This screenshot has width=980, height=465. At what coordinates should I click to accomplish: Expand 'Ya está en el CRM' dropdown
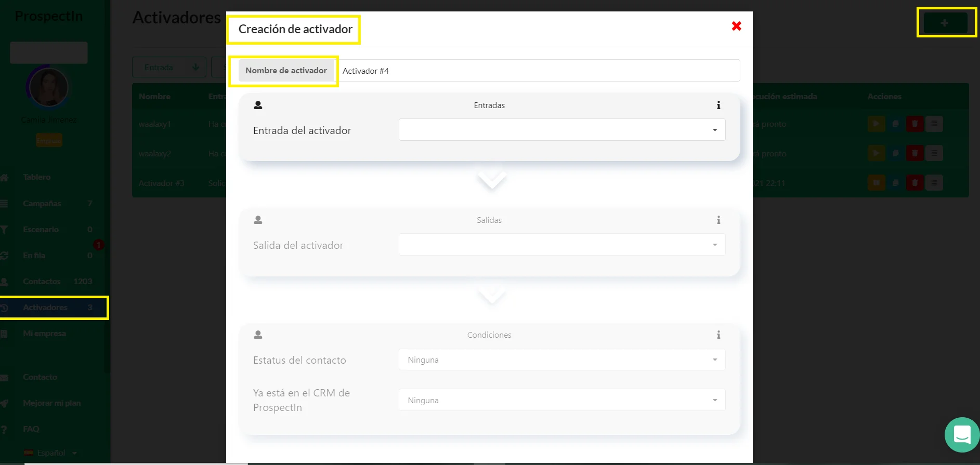(562, 400)
